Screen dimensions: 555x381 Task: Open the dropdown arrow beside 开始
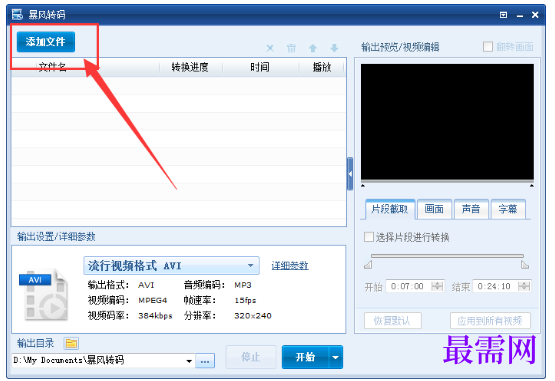click(336, 357)
